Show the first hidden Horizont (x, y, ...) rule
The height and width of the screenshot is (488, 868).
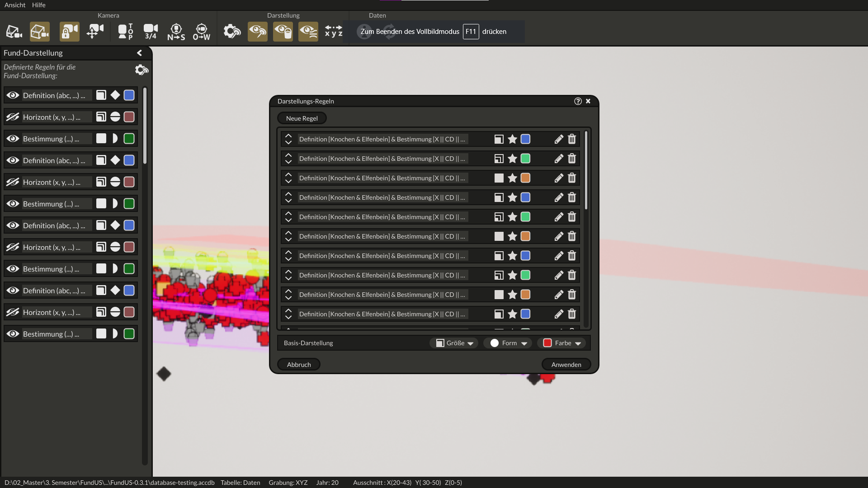(13, 117)
